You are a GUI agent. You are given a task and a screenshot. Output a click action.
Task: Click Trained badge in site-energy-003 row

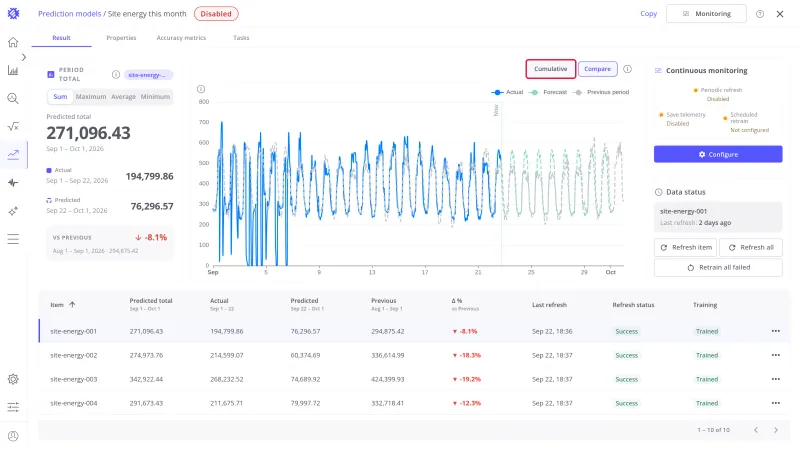707,379
